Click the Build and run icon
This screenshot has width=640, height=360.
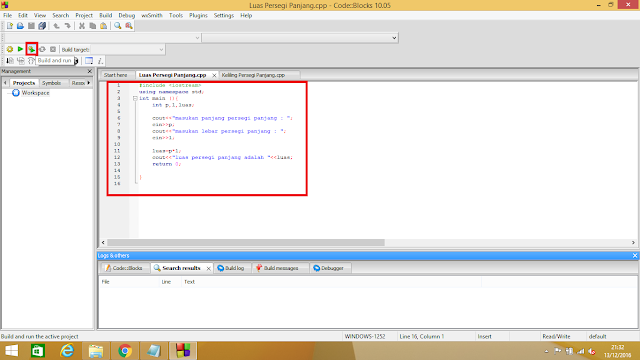(31, 49)
